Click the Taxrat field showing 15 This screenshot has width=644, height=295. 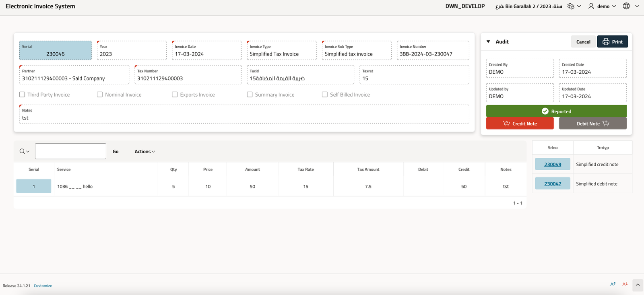414,75
